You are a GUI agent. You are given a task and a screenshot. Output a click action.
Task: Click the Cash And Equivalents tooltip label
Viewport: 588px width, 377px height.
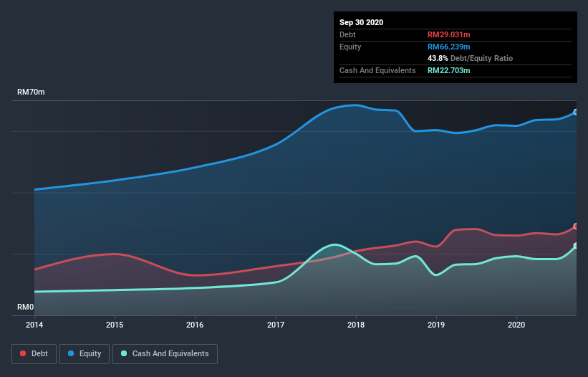(377, 70)
